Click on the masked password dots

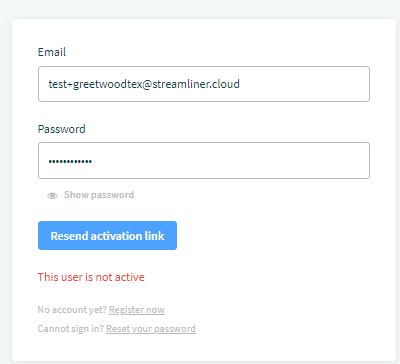[x=70, y=162]
